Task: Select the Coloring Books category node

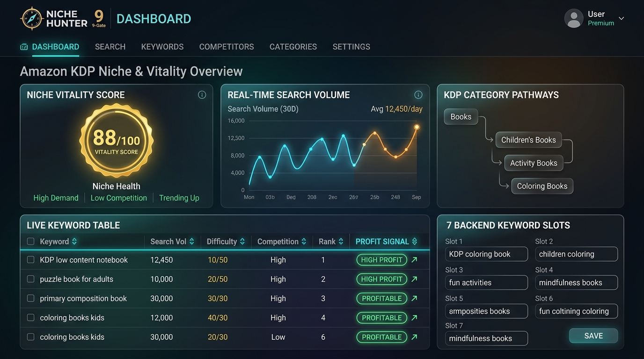Action: pyautogui.click(x=542, y=186)
